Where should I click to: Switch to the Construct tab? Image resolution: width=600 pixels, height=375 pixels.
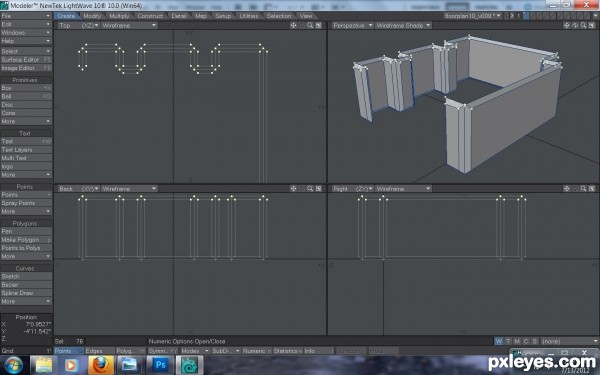(x=150, y=16)
